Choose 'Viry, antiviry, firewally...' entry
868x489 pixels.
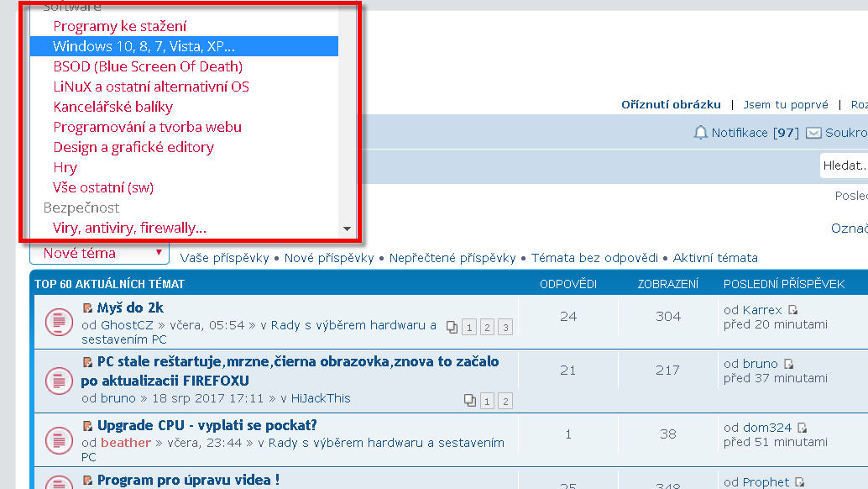coord(129,228)
